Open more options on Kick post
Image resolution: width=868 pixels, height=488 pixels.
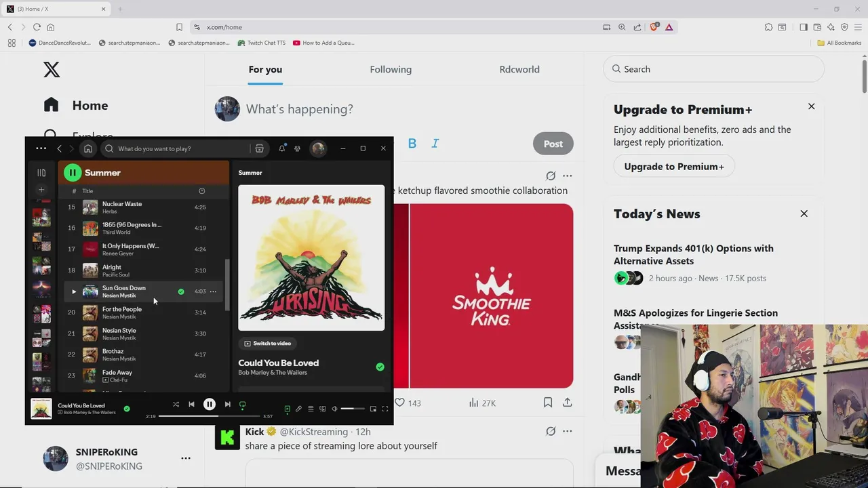tap(567, 431)
